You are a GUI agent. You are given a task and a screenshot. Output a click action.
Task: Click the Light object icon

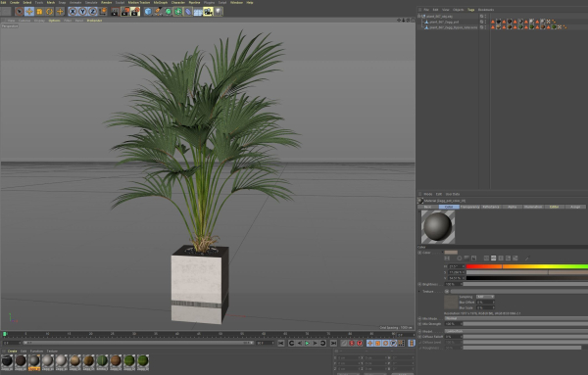click(x=219, y=12)
